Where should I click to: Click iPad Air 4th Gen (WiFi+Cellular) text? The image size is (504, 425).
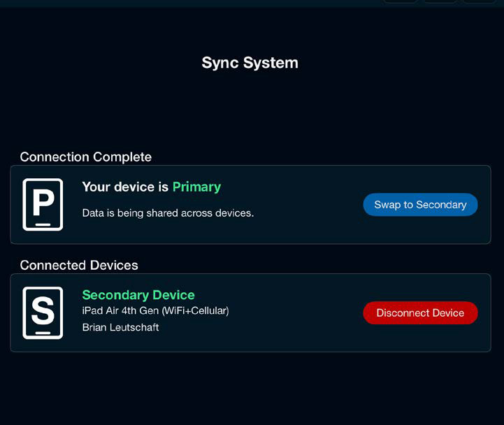coord(156,311)
